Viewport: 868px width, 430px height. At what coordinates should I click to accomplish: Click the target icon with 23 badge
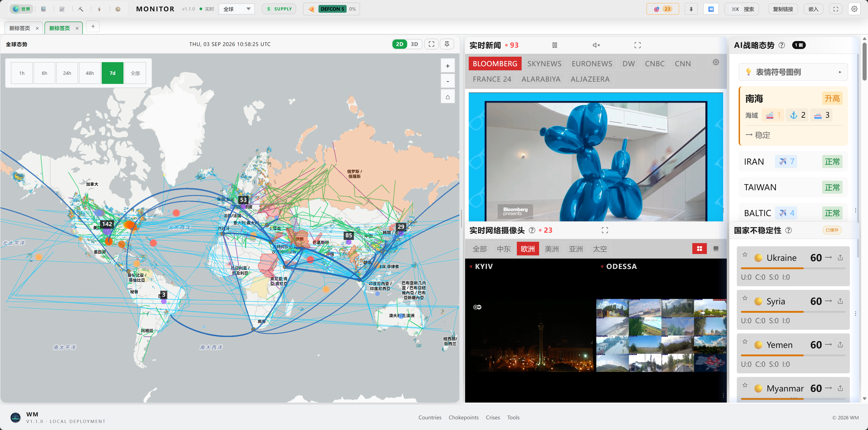tap(662, 9)
